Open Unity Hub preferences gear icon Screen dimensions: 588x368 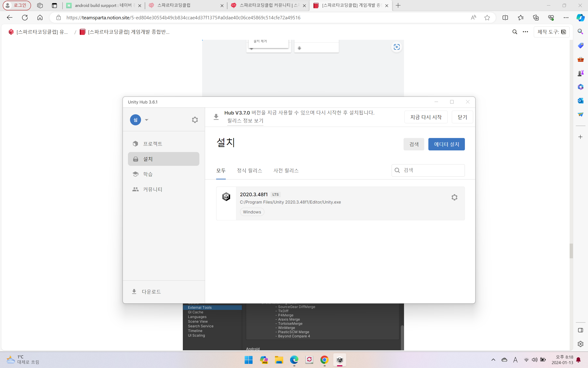click(195, 120)
